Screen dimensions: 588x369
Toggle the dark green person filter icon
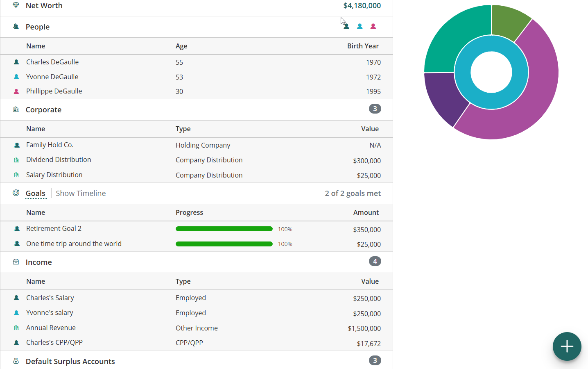click(346, 27)
